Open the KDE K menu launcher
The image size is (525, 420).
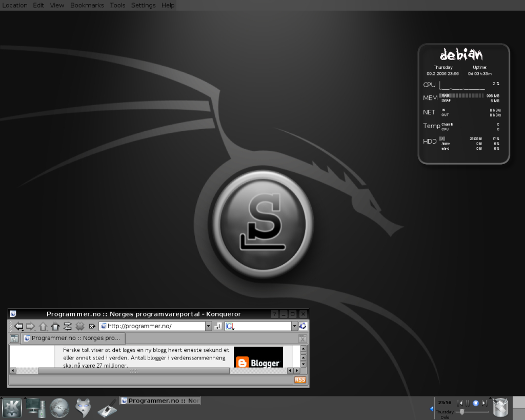(12, 408)
